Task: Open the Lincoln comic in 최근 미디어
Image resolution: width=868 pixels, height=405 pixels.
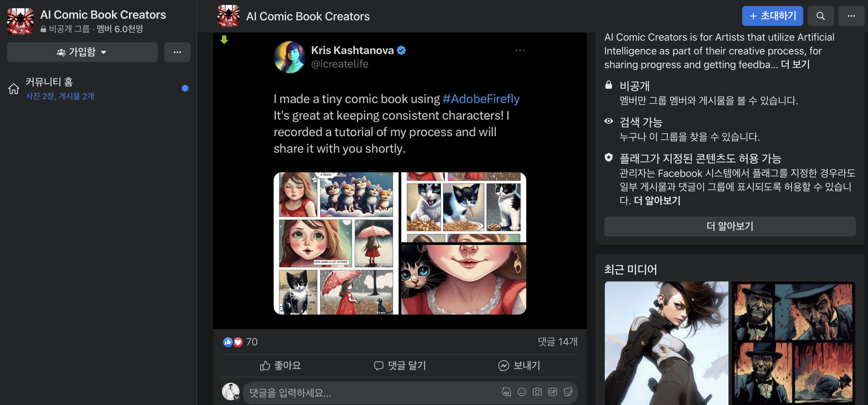Action: pyautogui.click(x=794, y=343)
